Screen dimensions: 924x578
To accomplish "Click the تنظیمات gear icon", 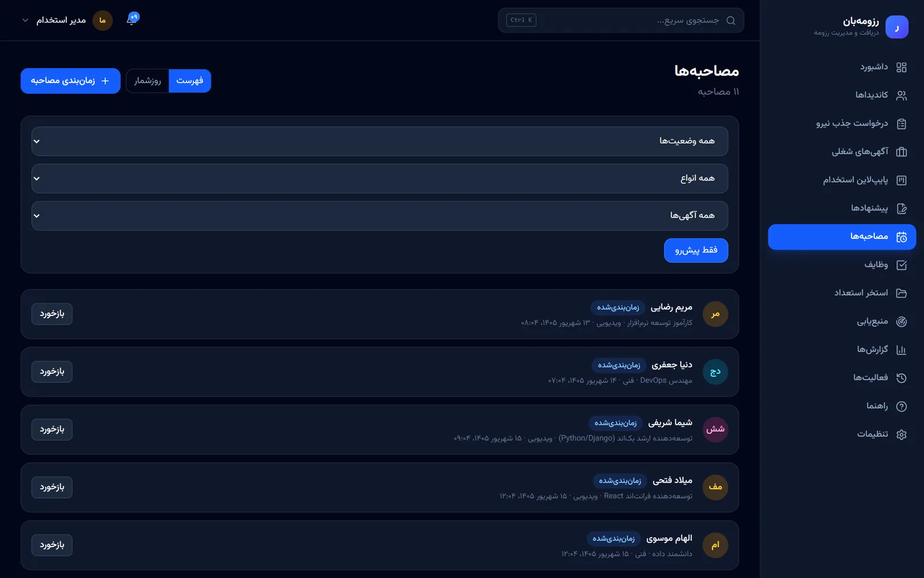I will coord(901,435).
